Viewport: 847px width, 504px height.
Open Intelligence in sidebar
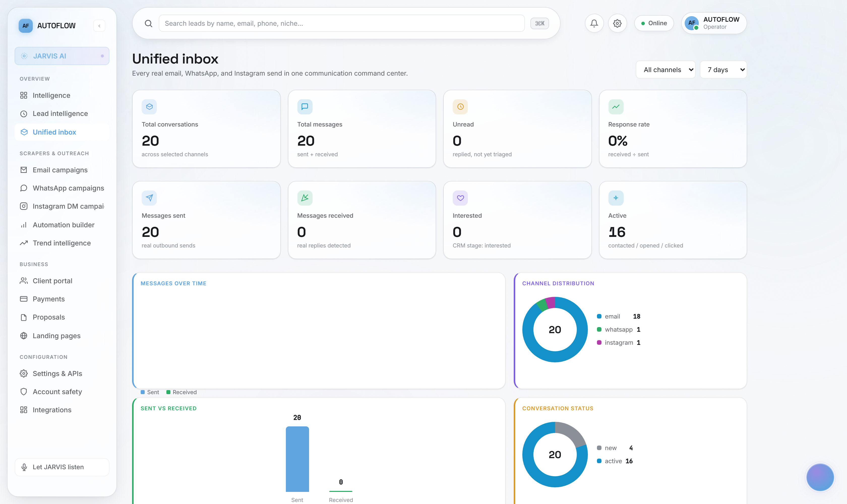point(62,96)
